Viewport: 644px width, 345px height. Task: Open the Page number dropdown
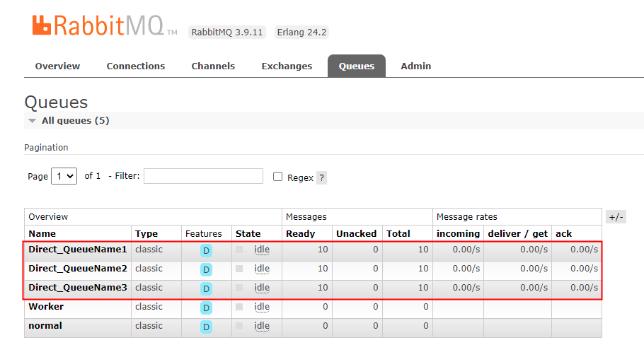click(x=64, y=176)
